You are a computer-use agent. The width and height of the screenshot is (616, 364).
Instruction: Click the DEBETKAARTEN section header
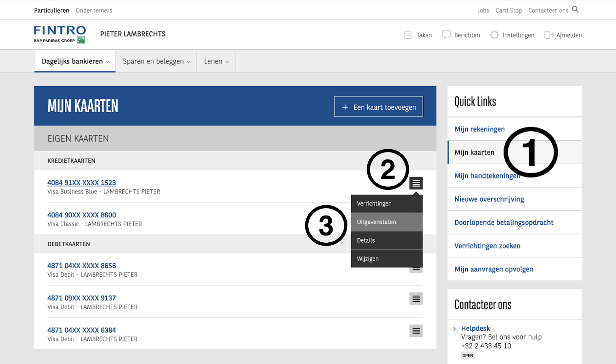tap(69, 244)
